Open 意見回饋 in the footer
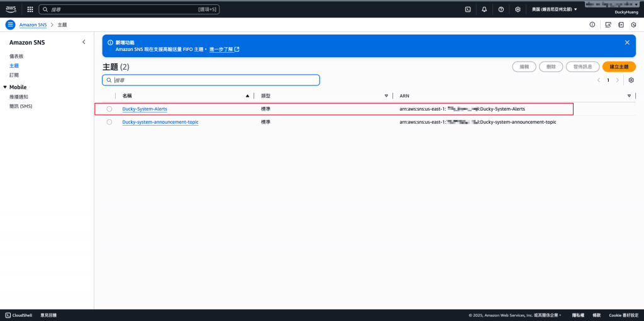This screenshot has width=644, height=321. click(48, 315)
